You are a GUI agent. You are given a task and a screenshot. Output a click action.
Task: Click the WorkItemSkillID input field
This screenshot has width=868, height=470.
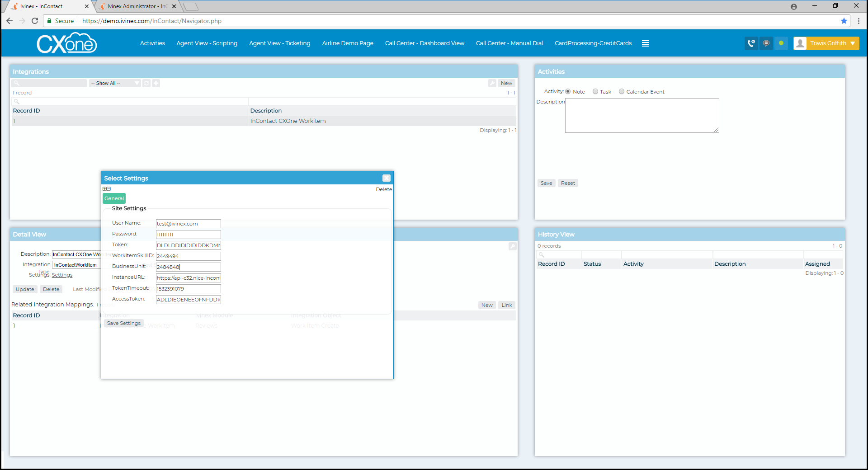[188, 256]
